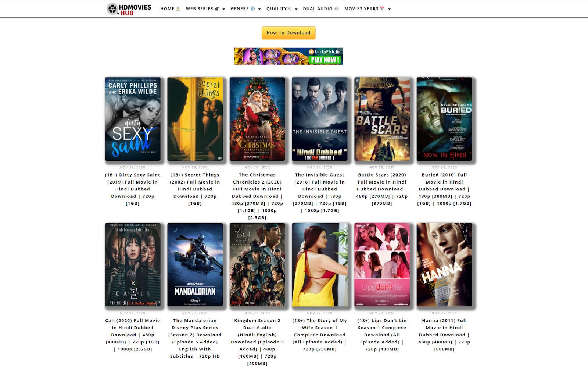Expand the MOVIES YEARS dropdown arrow
The width and height of the screenshot is (588, 367).
[390, 9]
